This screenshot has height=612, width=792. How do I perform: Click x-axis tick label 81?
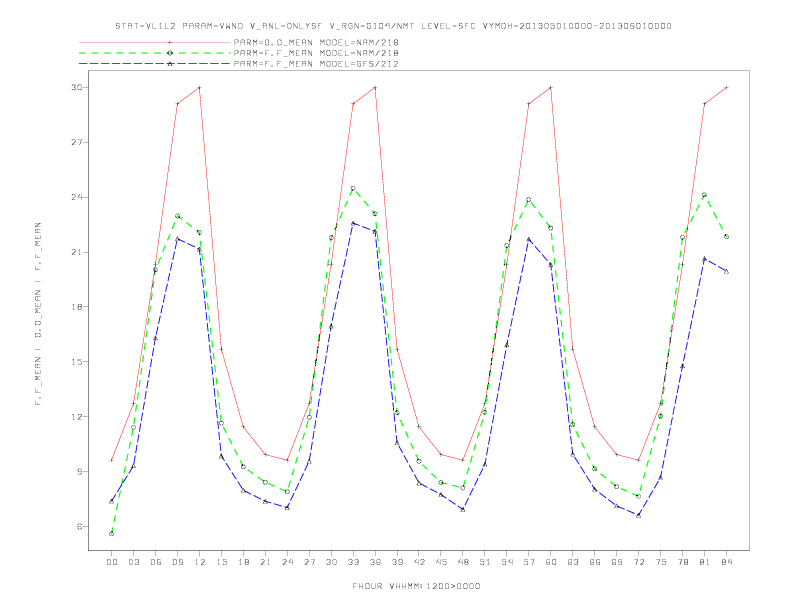point(705,562)
